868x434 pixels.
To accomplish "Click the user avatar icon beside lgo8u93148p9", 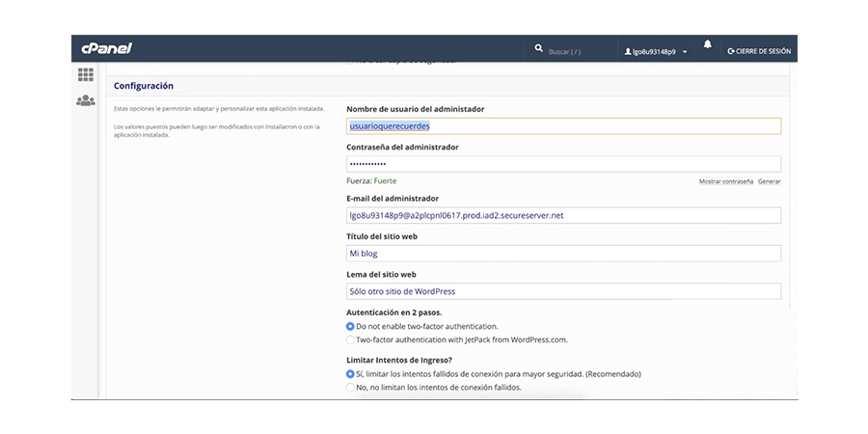I will 628,51.
